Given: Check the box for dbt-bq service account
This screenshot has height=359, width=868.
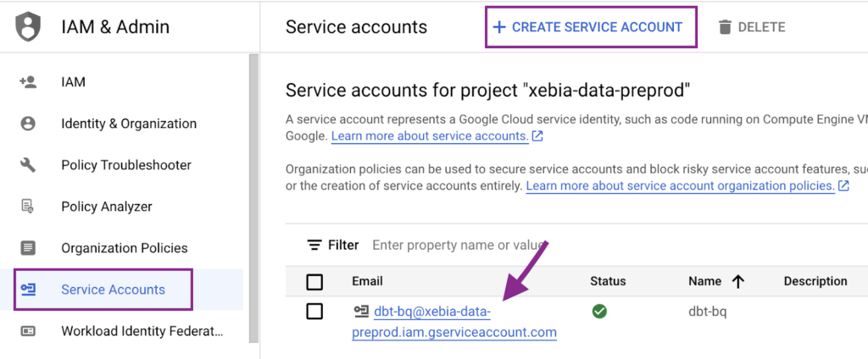Looking at the screenshot, I should tap(314, 312).
